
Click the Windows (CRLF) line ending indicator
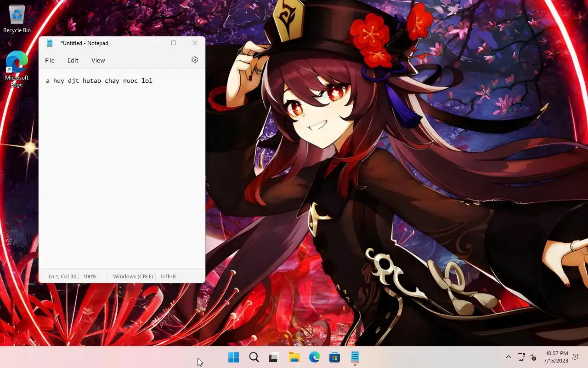pos(133,276)
